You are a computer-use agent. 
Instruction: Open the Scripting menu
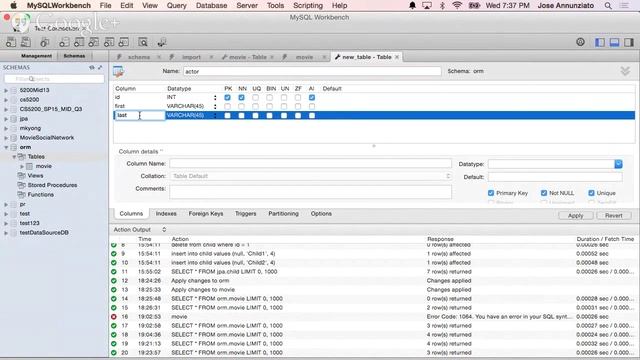tap(308, 5)
